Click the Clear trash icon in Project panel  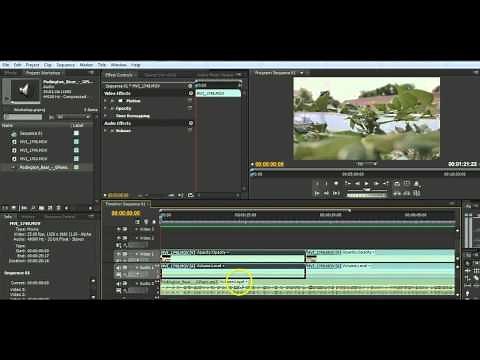58,208
